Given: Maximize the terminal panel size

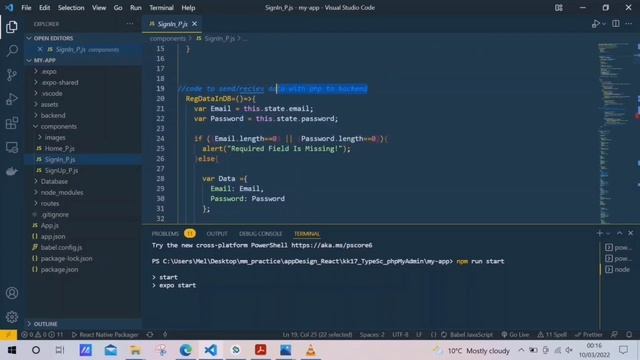Looking at the screenshot, I should tap(620, 233).
